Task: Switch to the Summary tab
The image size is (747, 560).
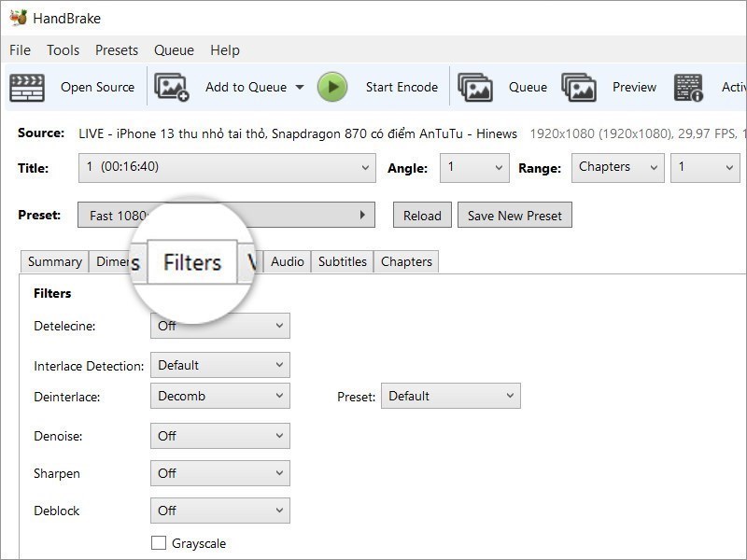Action: [55, 261]
